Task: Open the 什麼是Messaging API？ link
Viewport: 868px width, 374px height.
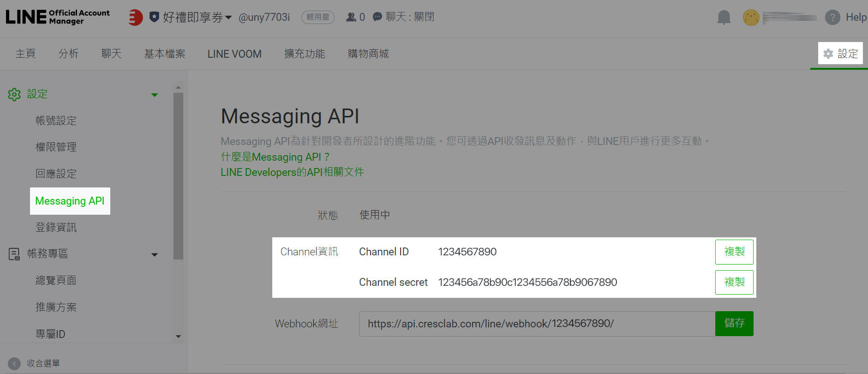Action: [x=275, y=157]
